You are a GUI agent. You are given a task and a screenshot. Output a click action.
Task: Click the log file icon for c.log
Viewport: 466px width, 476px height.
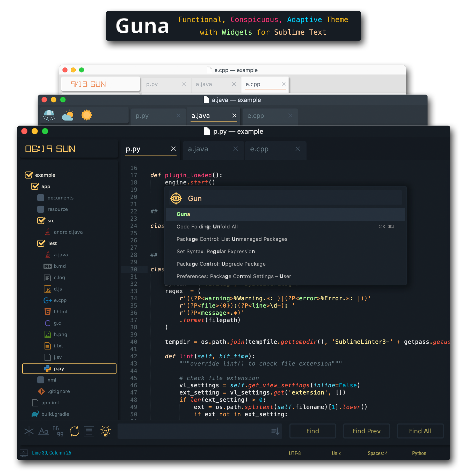[48, 278]
